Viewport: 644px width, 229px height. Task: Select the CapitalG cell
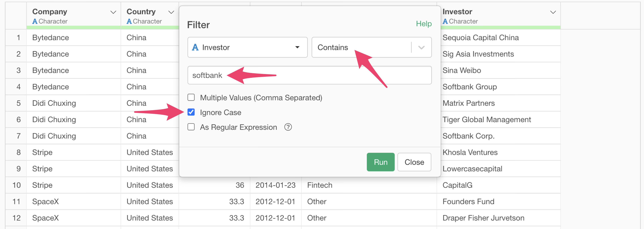coord(498,185)
